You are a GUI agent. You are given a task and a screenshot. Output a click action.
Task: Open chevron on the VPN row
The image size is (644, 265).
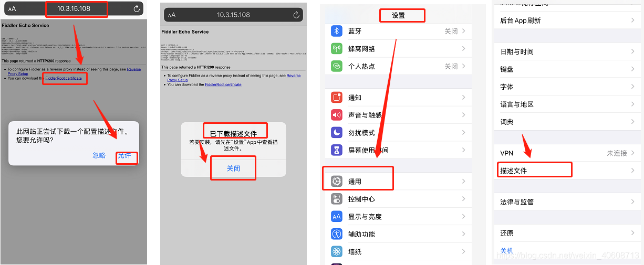point(632,153)
